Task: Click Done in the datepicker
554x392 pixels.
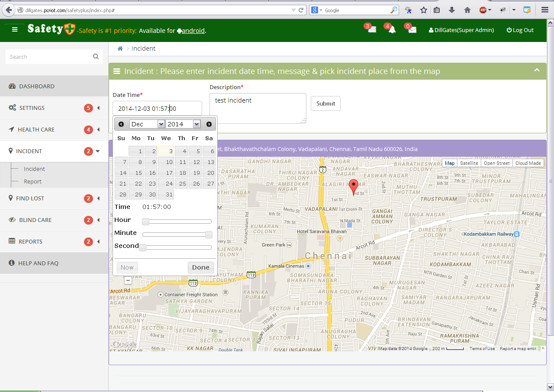Action: click(201, 267)
